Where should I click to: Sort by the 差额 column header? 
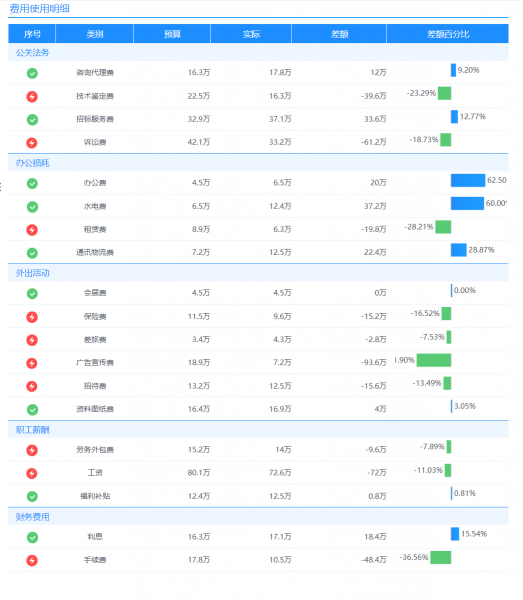pyautogui.click(x=339, y=34)
